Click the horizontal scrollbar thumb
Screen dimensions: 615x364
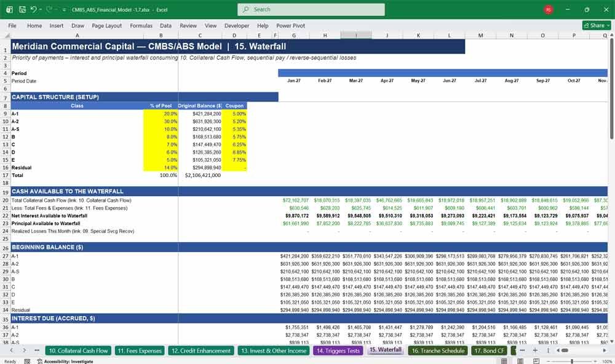565,350
